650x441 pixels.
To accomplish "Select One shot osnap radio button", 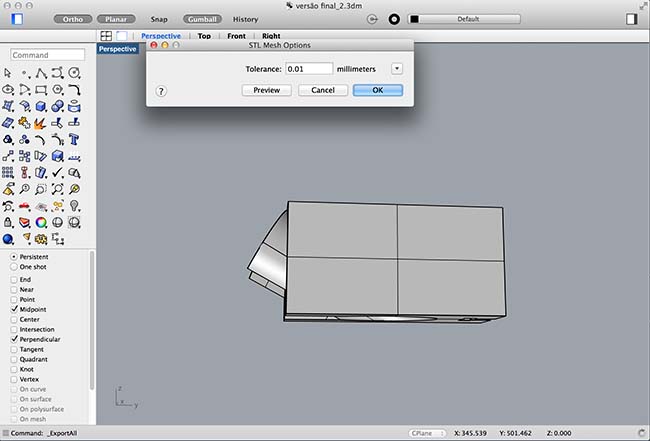I will (x=14, y=267).
